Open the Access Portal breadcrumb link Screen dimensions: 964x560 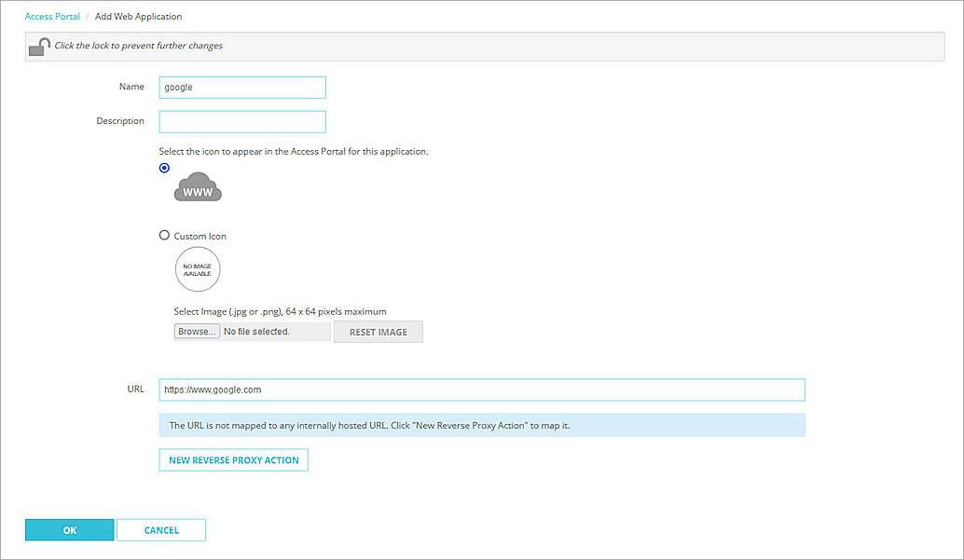[x=52, y=16]
